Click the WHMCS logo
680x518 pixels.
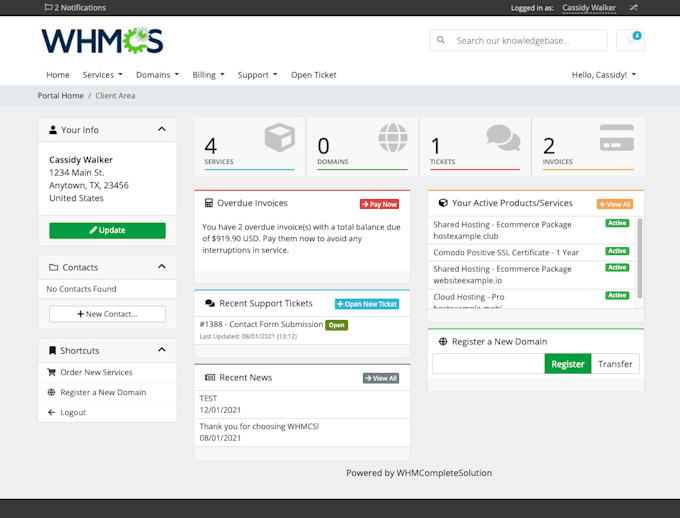(x=102, y=41)
